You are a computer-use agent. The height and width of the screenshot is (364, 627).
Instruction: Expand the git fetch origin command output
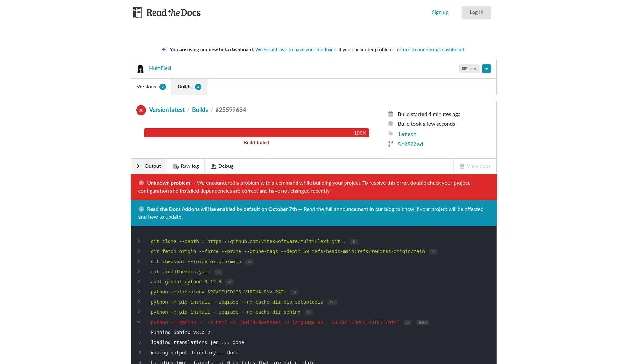click(139, 251)
